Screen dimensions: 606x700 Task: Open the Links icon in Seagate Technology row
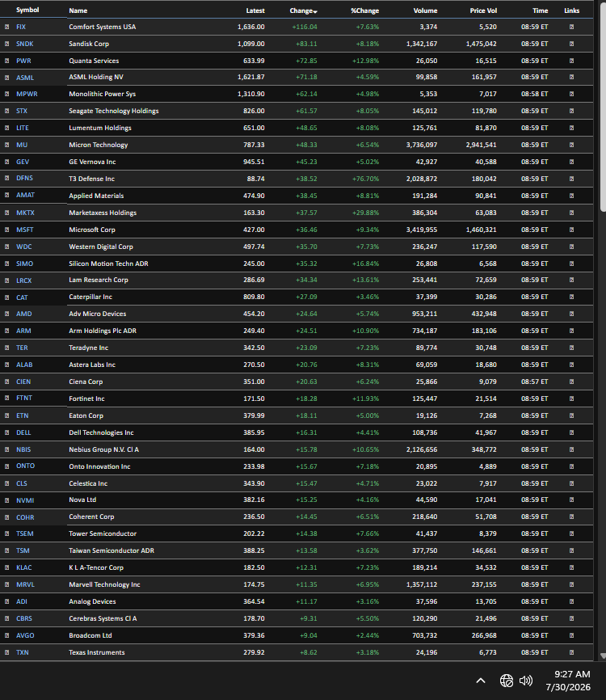click(x=571, y=111)
